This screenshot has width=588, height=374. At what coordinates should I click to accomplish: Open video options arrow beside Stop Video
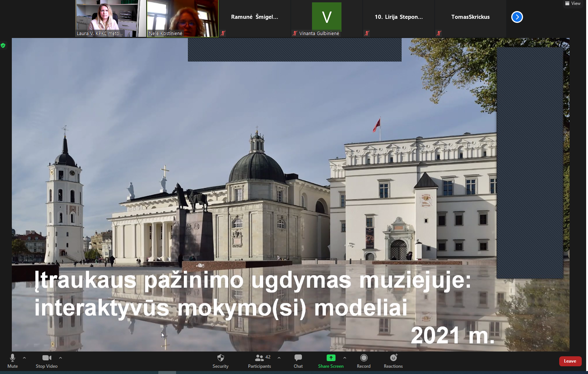61,358
